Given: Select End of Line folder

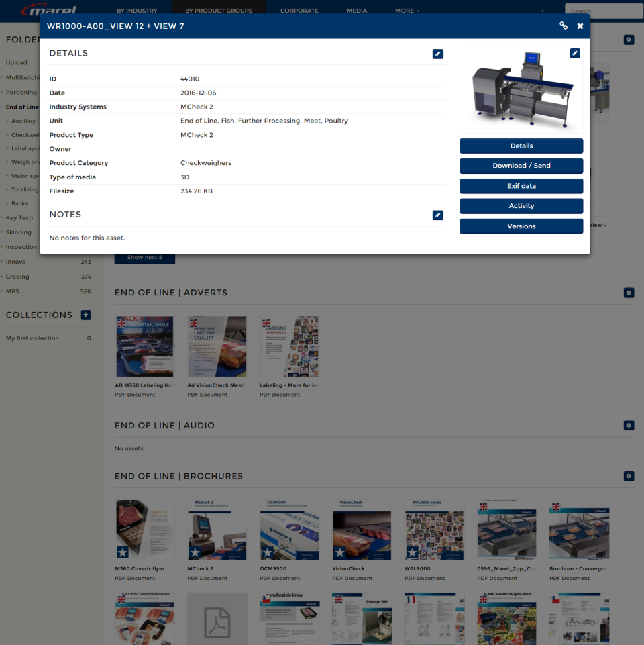Looking at the screenshot, I should (22, 107).
